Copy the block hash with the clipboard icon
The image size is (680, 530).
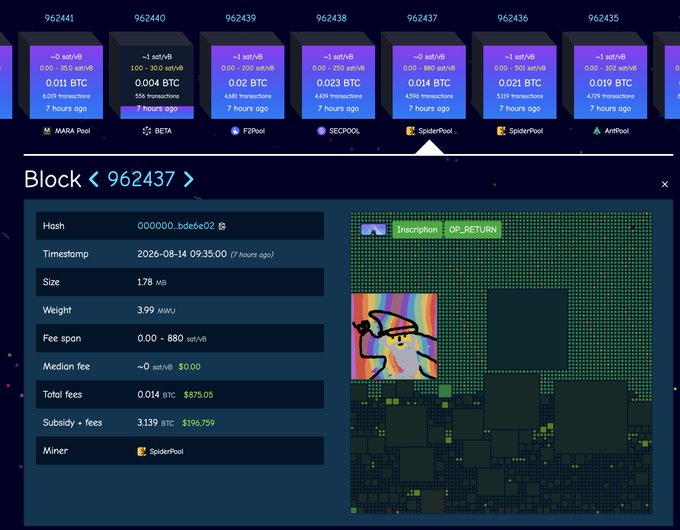(x=222, y=226)
